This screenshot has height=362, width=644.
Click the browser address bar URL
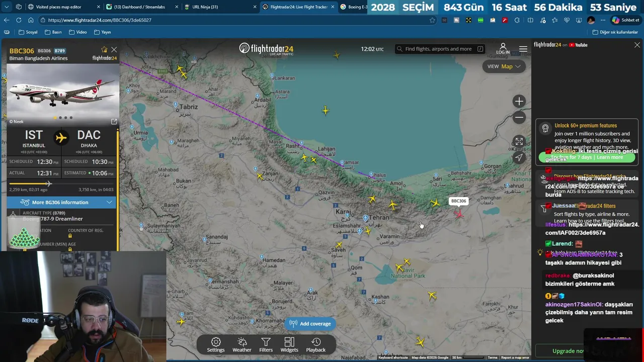pos(100,20)
